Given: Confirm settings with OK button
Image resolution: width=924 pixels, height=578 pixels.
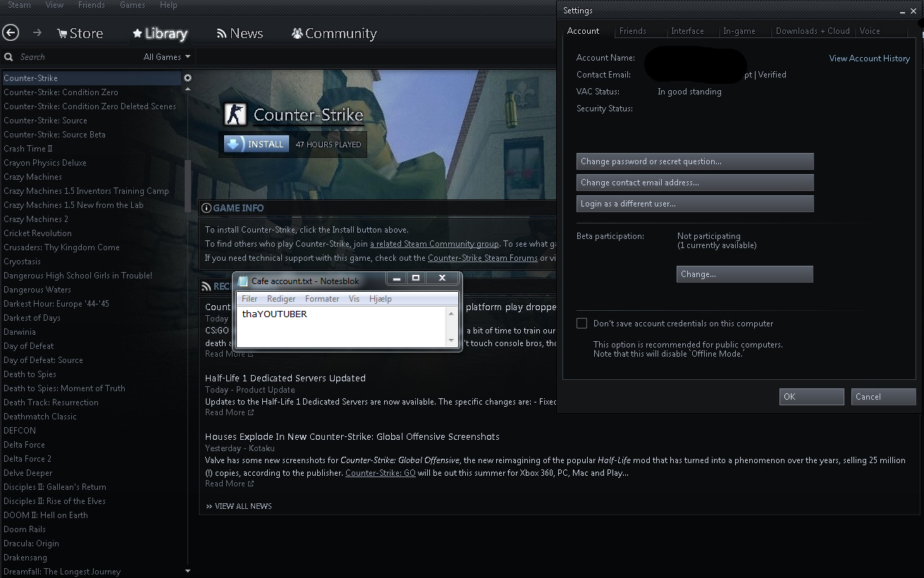Looking at the screenshot, I should click(811, 397).
